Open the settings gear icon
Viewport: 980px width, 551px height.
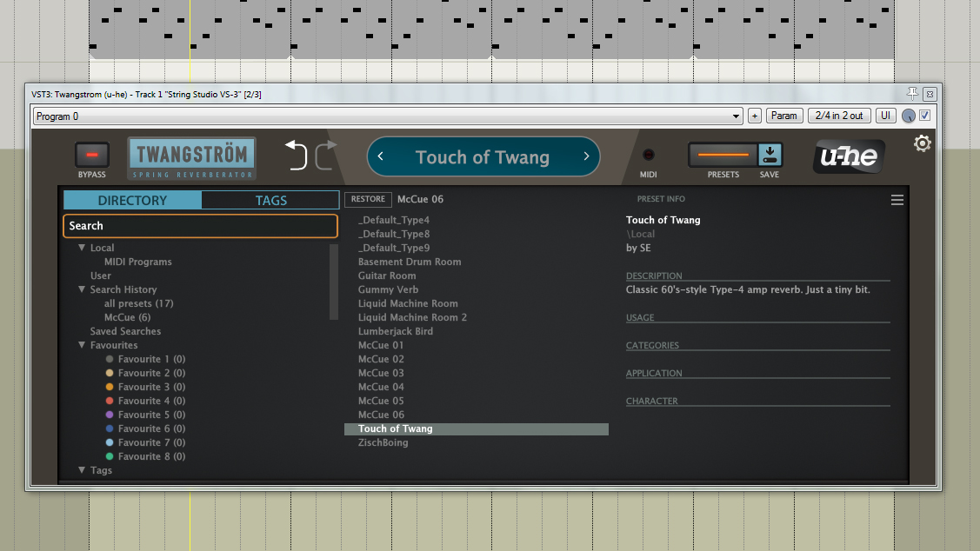923,143
